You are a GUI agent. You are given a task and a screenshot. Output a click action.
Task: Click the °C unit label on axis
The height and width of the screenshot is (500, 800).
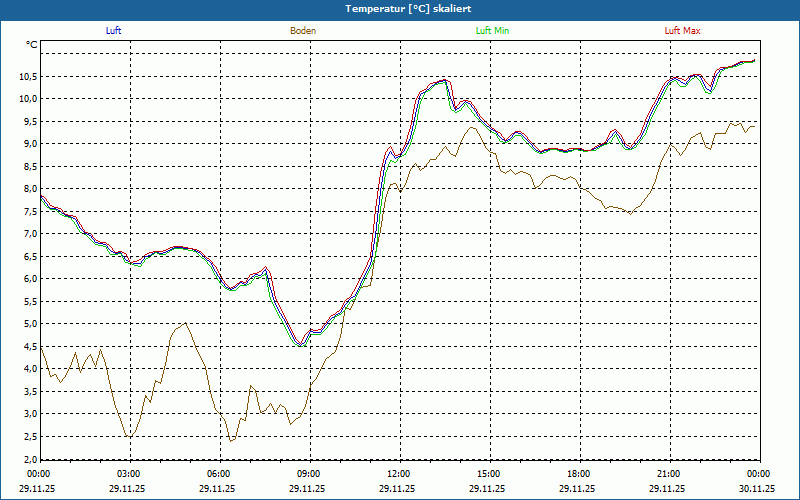pos(32,45)
